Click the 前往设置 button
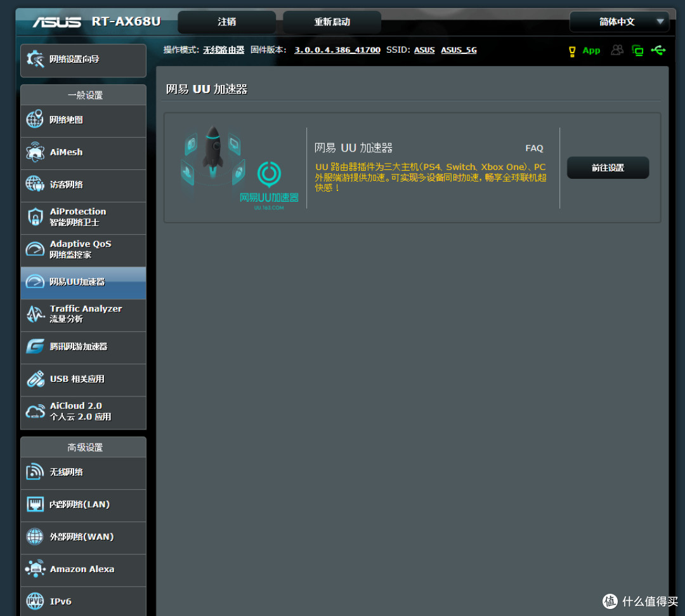Viewport: 685px width, 616px height. pyautogui.click(x=608, y=167)
